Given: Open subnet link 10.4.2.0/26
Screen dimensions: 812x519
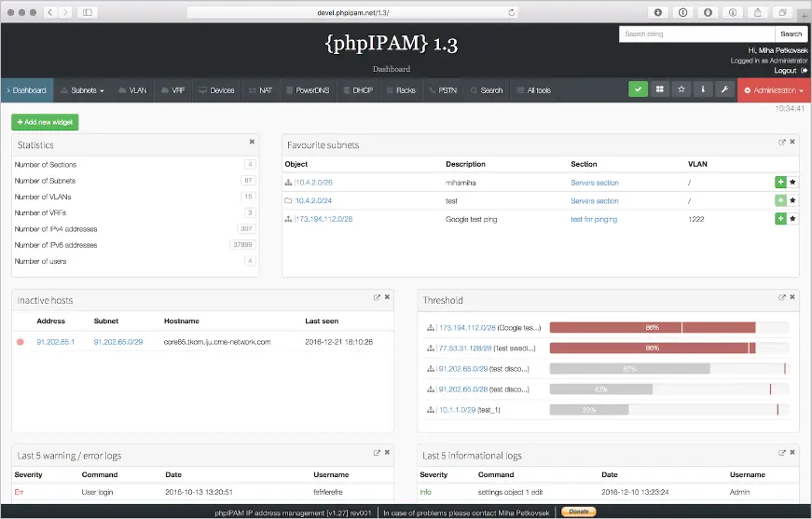Looking at the screenshot, I should pos(314,182).
